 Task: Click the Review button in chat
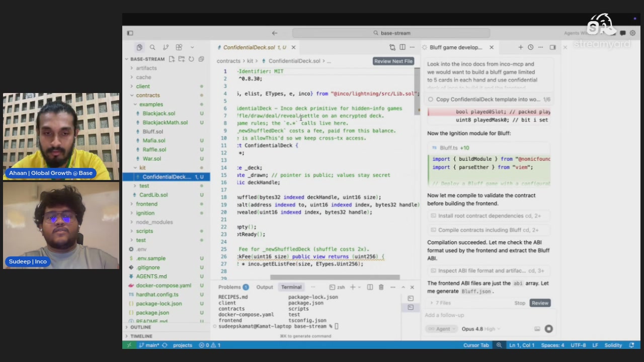pyautogui.click(x=540, y=303)
